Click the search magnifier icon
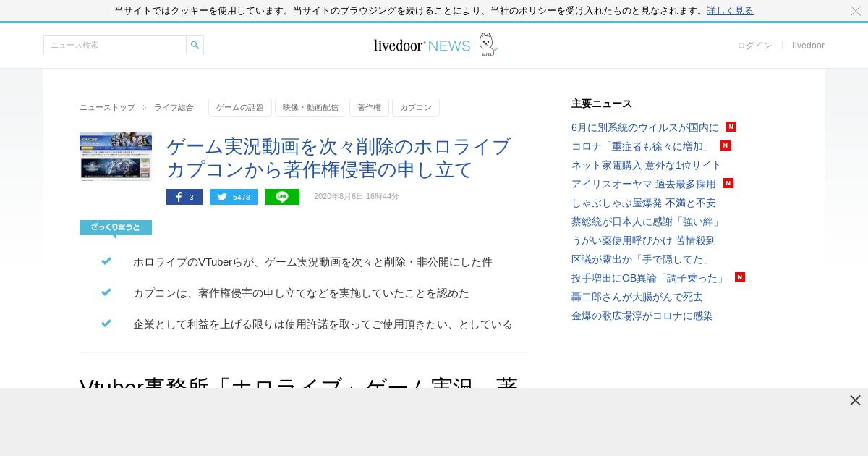This screenshot has height=456, width=868. 195,45
